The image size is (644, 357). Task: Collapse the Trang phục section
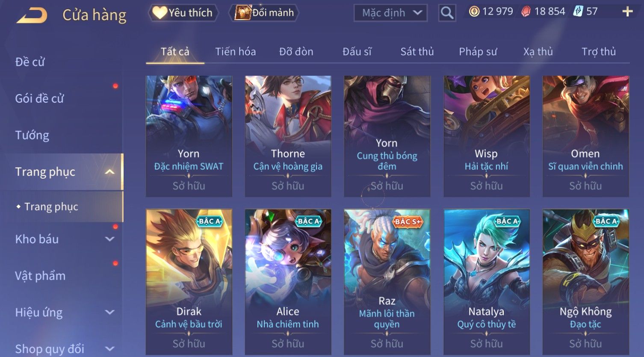pyautogui.click(x=110, y=172)
